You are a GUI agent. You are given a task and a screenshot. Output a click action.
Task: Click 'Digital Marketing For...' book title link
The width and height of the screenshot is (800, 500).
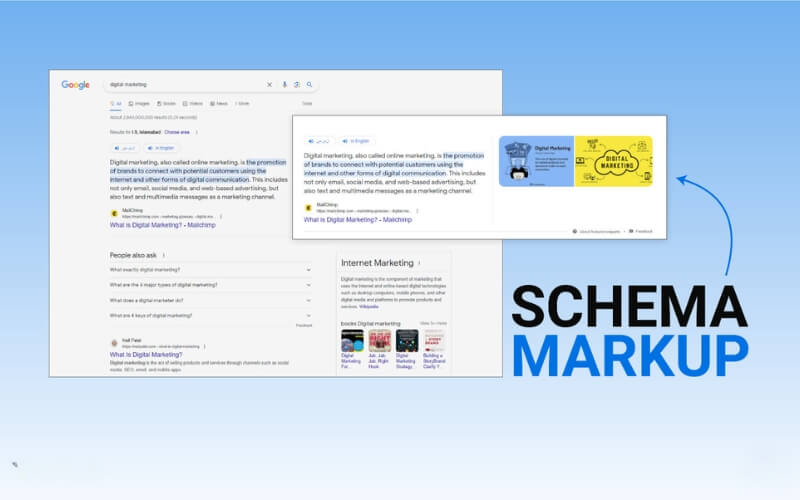[x=351, y=361]
